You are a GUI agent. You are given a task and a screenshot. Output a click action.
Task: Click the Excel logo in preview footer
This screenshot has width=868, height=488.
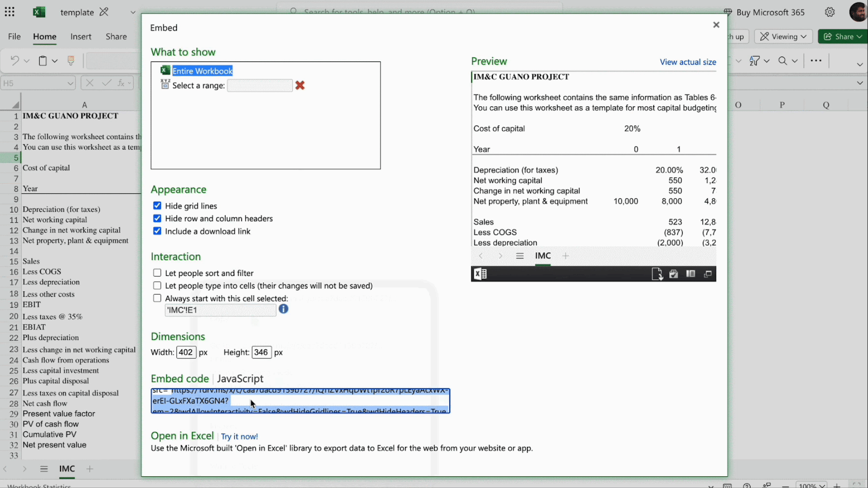tap(480, 274)
